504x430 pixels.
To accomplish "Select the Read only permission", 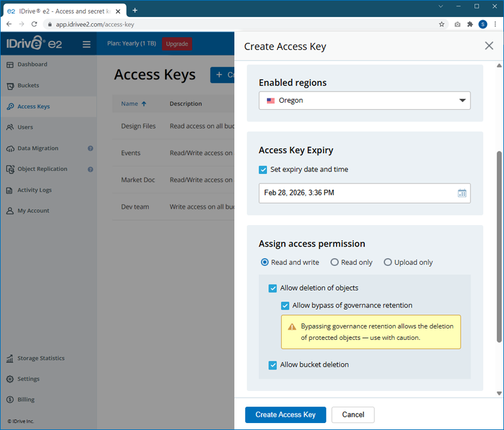I will pos(335,262).
